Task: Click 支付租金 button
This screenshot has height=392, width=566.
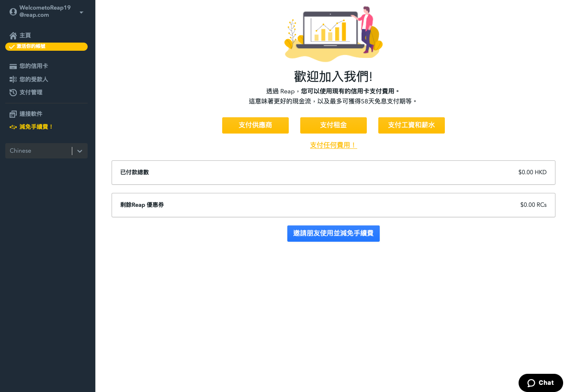Action: [x=333, y=125]
